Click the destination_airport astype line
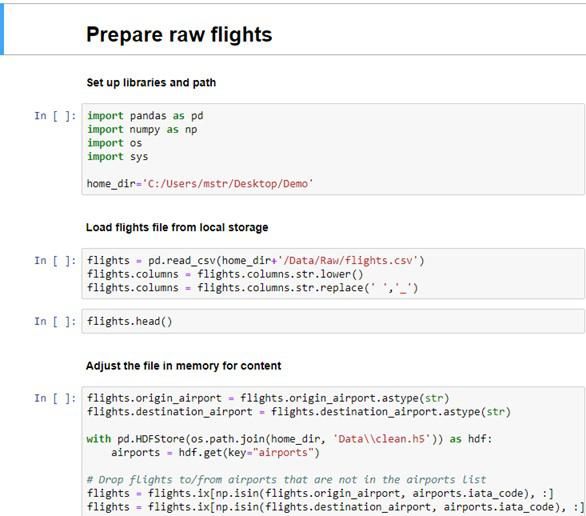586x516 pixels. pyautogui.click(x=299, y=412)
